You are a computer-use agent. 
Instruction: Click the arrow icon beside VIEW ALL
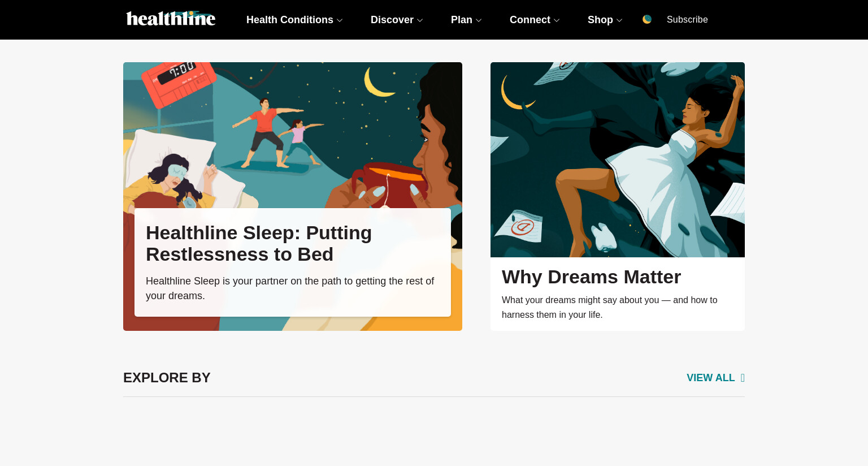[x=743, y=378]
